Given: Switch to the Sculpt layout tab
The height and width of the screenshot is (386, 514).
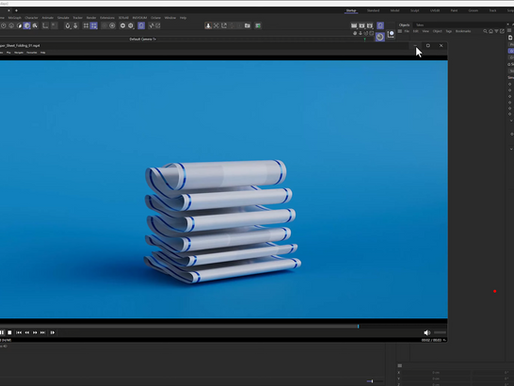Looking at the screenshot, I should coord(415,11).
